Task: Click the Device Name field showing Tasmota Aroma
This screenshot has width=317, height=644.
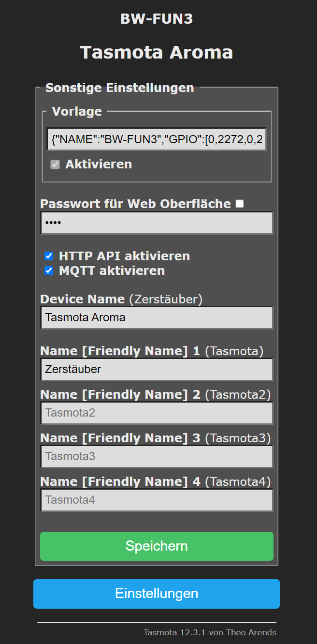Action: pyautogui.click(x=157, y=317)
